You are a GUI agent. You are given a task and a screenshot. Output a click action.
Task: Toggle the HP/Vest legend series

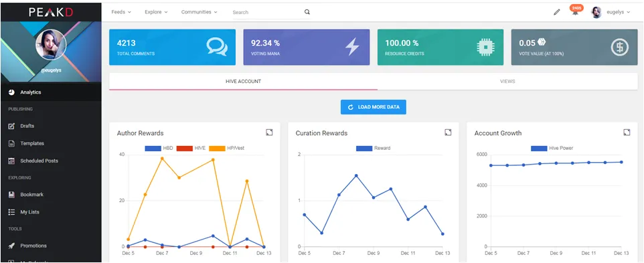coord(226,148)
